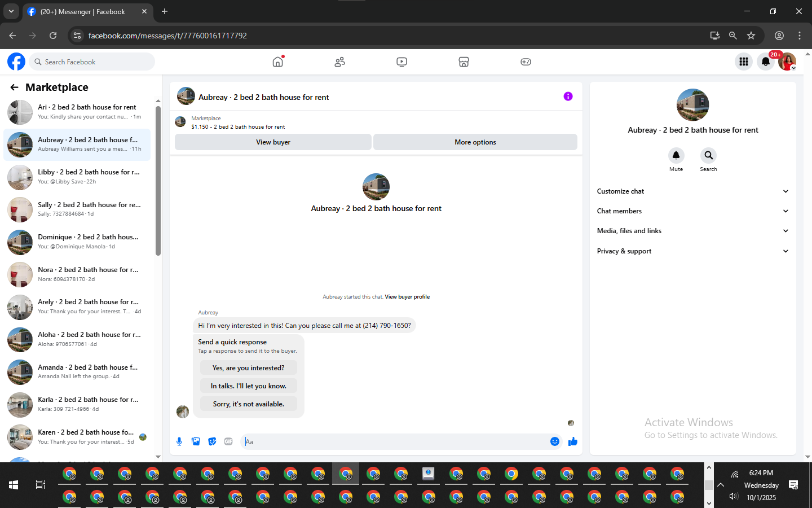This screenshot has height=508, width=812.
Task: Send quick response 'Sorry, it's not available.'
Action: [248, 404]
